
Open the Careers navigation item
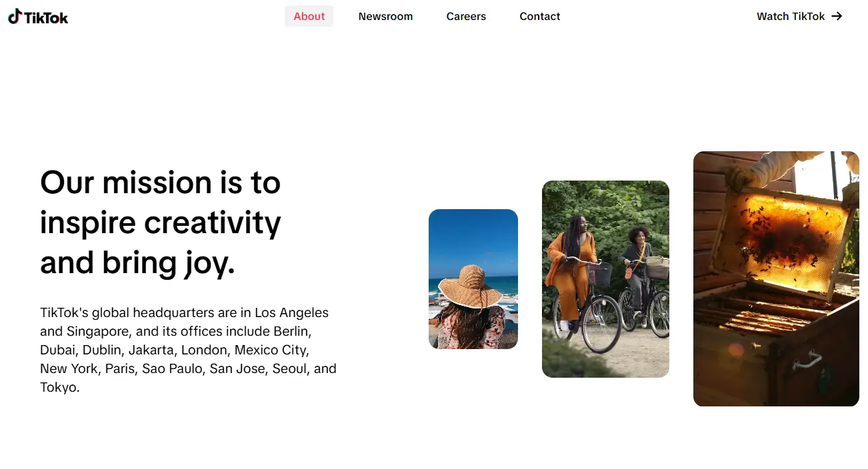(466, 17)
